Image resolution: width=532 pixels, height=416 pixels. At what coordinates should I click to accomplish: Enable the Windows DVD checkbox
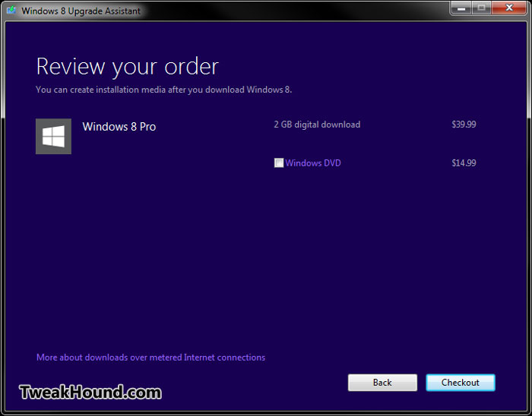click(279, 163)
